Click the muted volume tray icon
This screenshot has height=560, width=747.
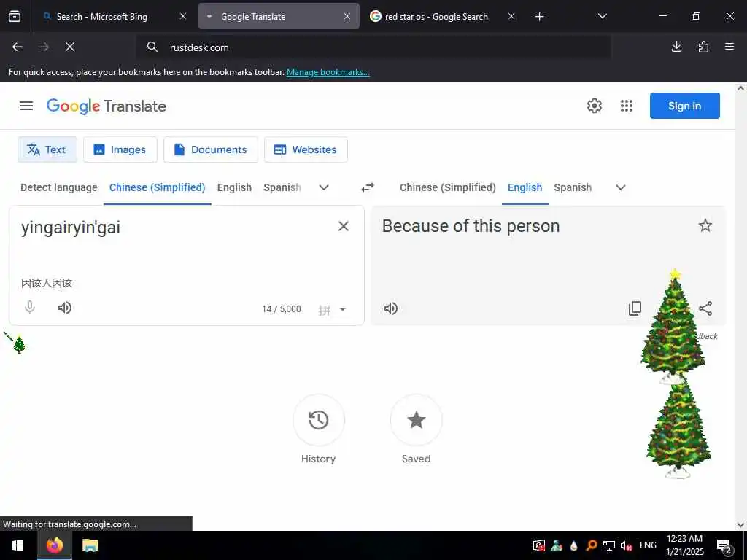coord(626,546)
